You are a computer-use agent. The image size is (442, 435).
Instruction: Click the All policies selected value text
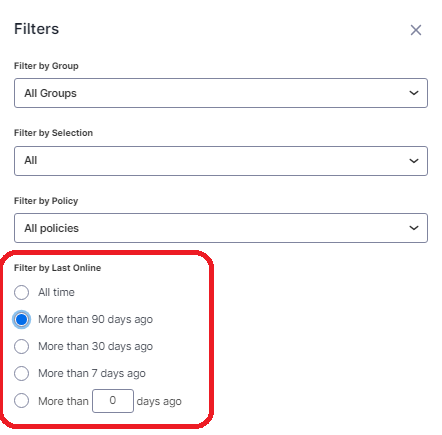click(x=51, y=228)
